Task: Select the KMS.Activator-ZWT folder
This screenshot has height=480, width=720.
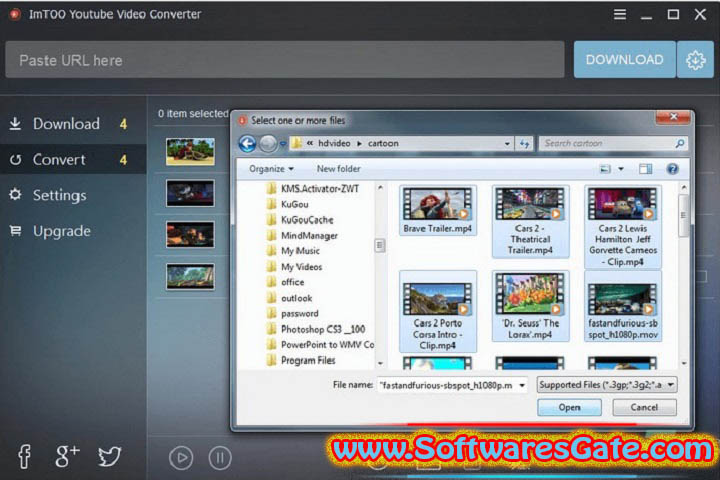Action: pyautogui.click(x=314, y=189)
